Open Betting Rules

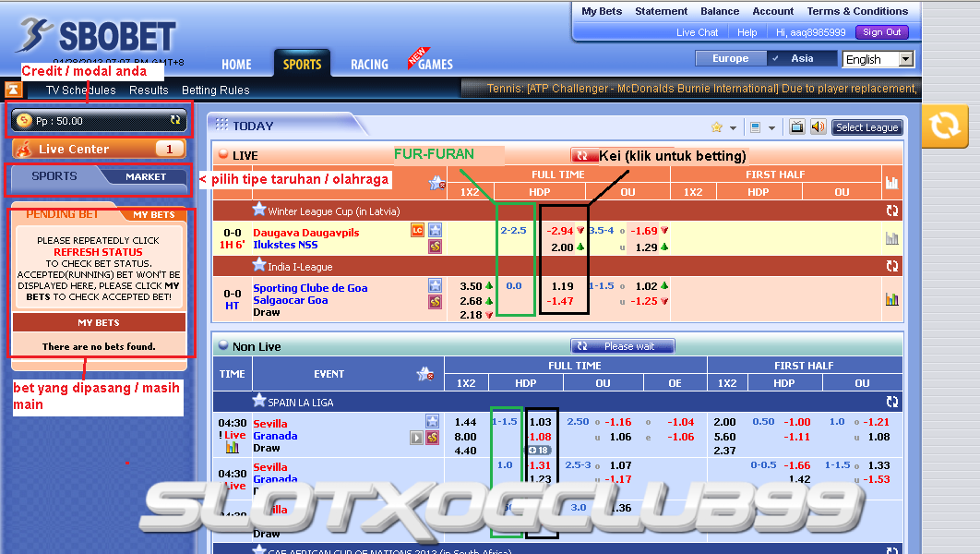pyautogui.click(x=216, y=90)
